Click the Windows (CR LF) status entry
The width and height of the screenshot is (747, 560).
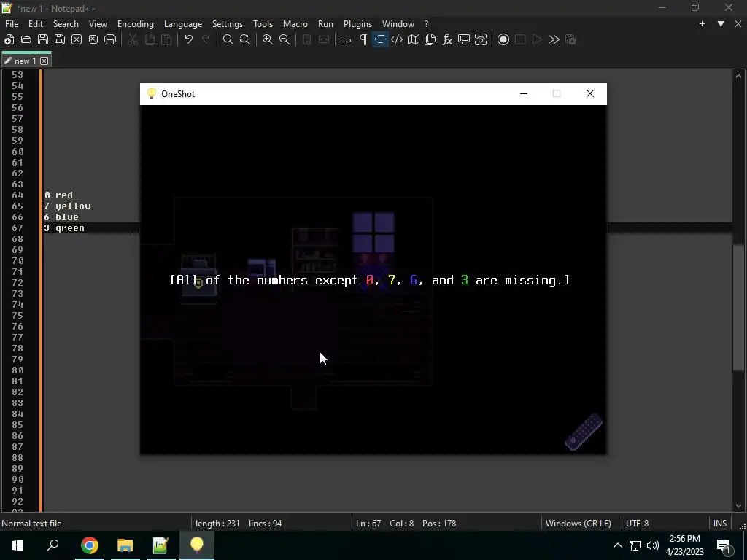tap(578, 524)
